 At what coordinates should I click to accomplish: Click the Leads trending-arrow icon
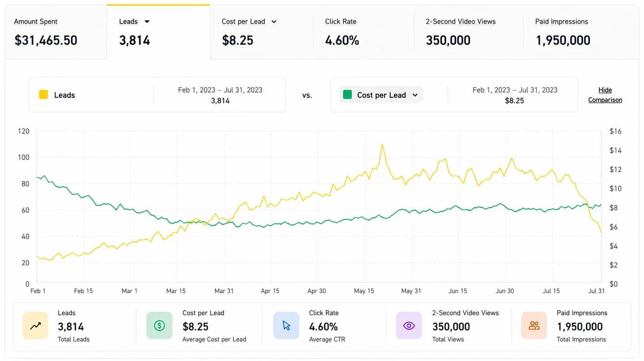pos(35,326)
